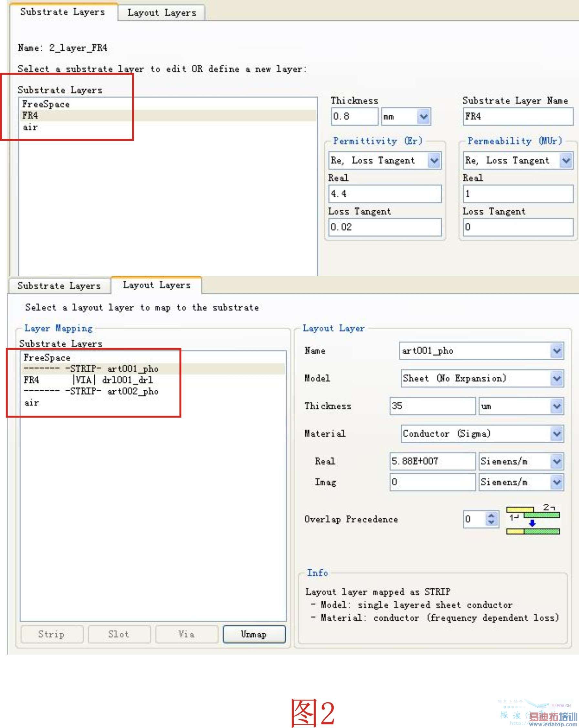Open the um thickness unit dropdown
Screen dimensions: 579x728
pyautogui.click(x=521, y=406)
